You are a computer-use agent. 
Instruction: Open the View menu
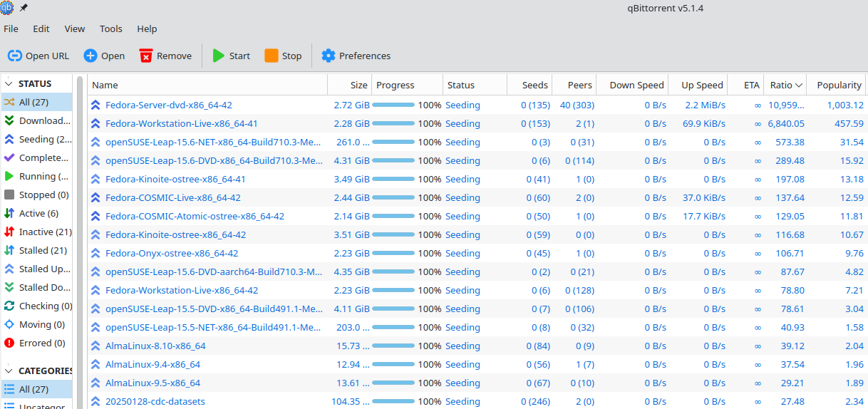tap(75, 29)
